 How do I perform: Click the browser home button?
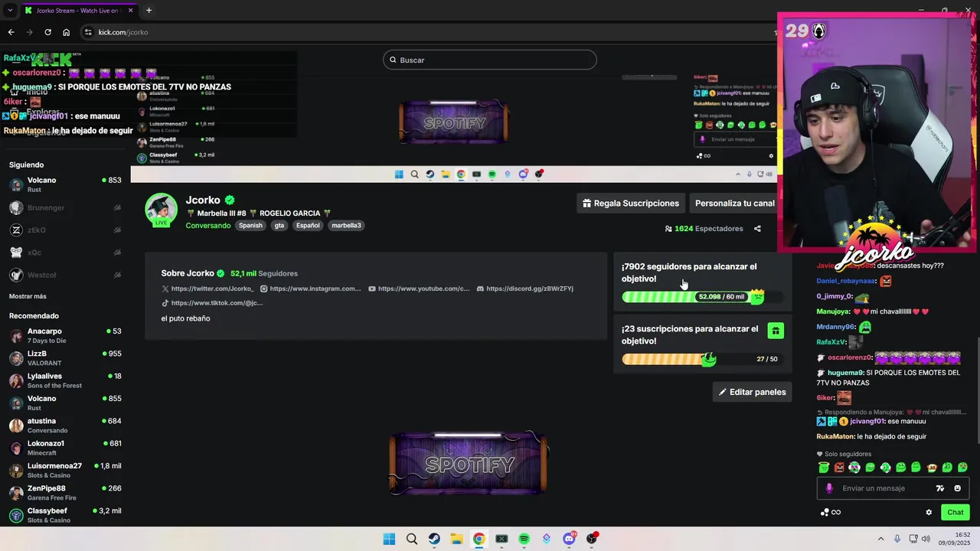click(66, 32)
